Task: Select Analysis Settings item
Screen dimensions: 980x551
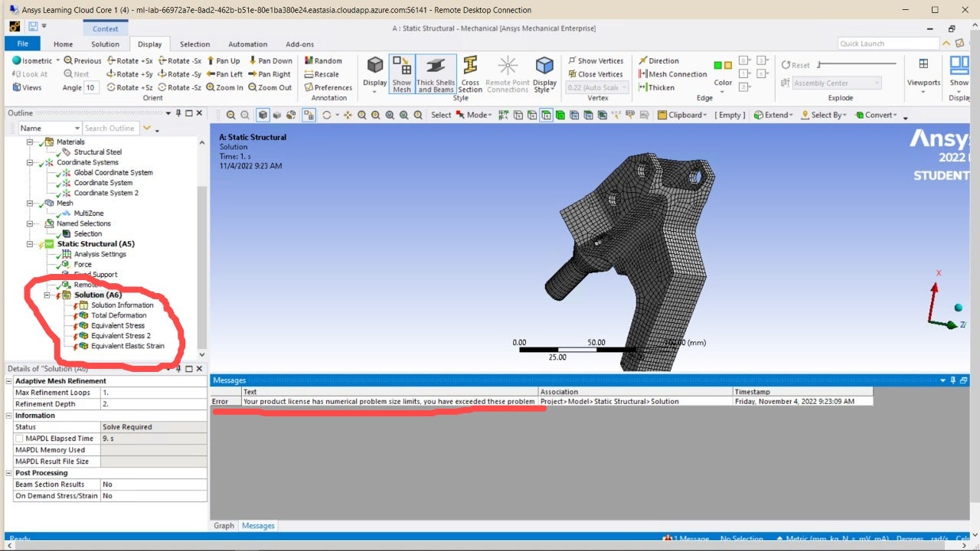Action: point(100,254)
